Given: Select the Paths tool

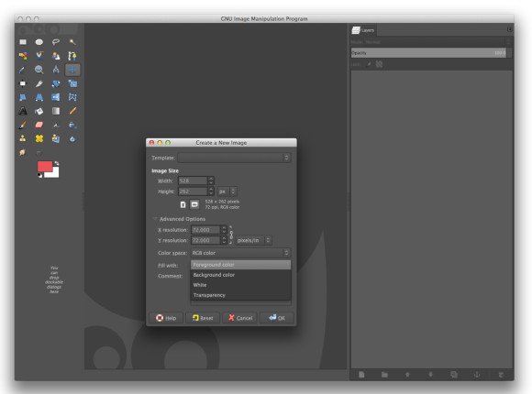Looking at the screenshot, I should click(72, 56).
